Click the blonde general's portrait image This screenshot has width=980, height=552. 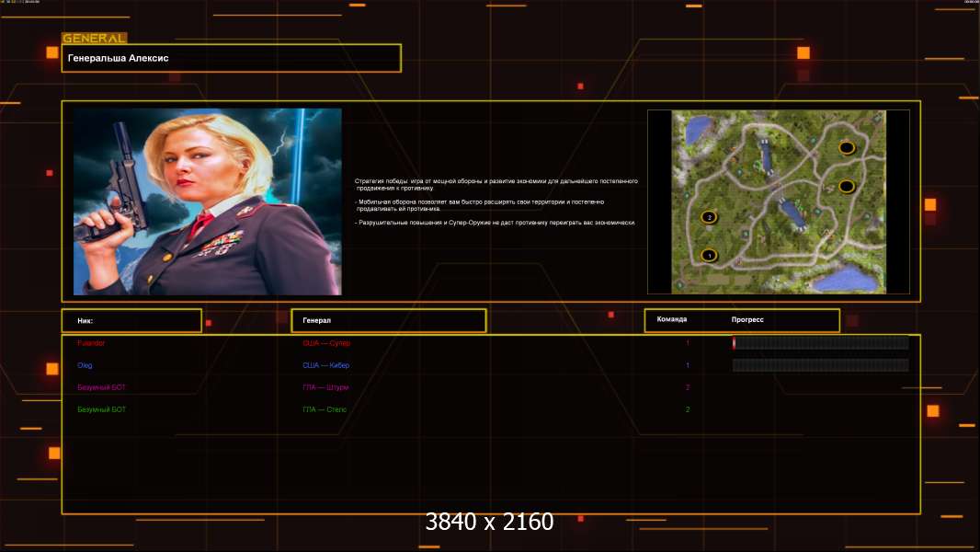[208, 201]
